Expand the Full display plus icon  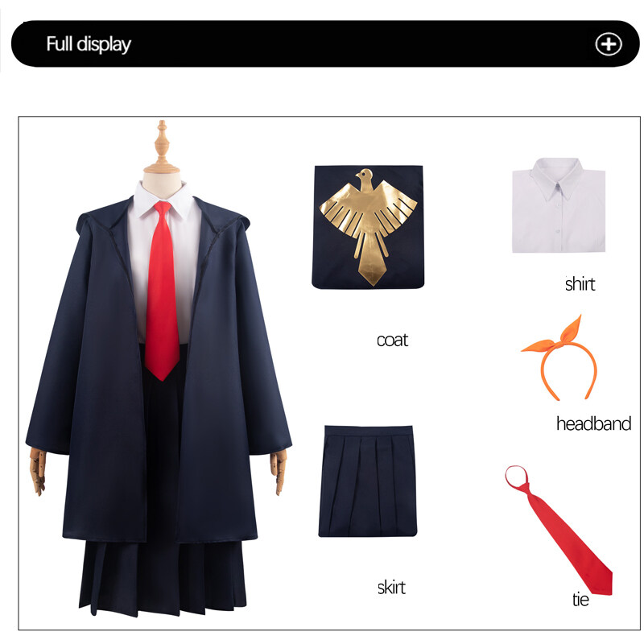[x=609, y=44]
